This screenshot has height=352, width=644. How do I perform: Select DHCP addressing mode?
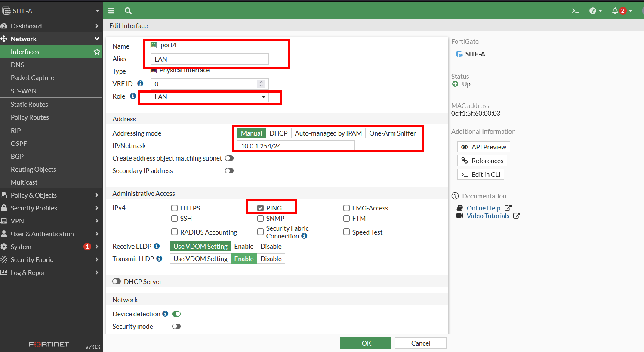pyautogui.click(x=278, y=133)
